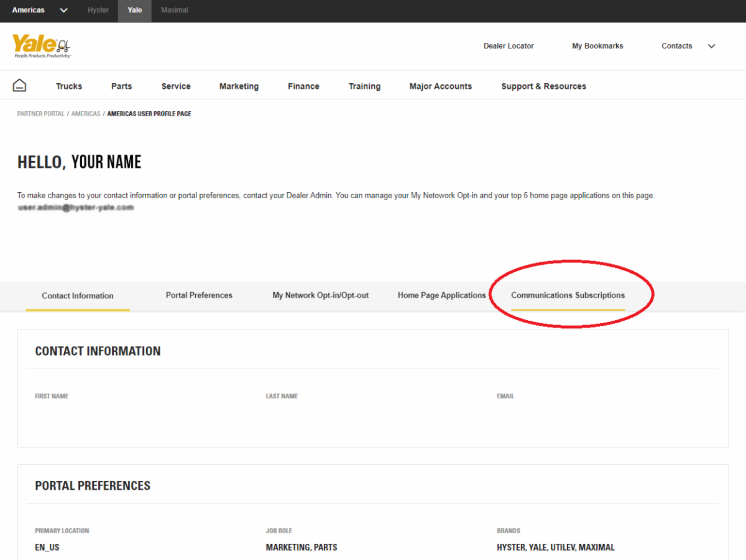Open My Bookmarks
The image size is (746, 560).
pos(597,45)
